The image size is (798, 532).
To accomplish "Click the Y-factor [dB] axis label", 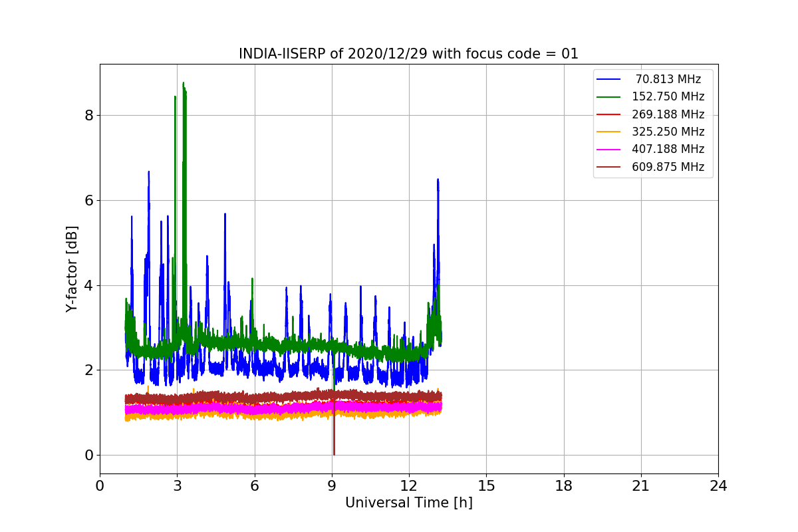I will pos(72,269).
